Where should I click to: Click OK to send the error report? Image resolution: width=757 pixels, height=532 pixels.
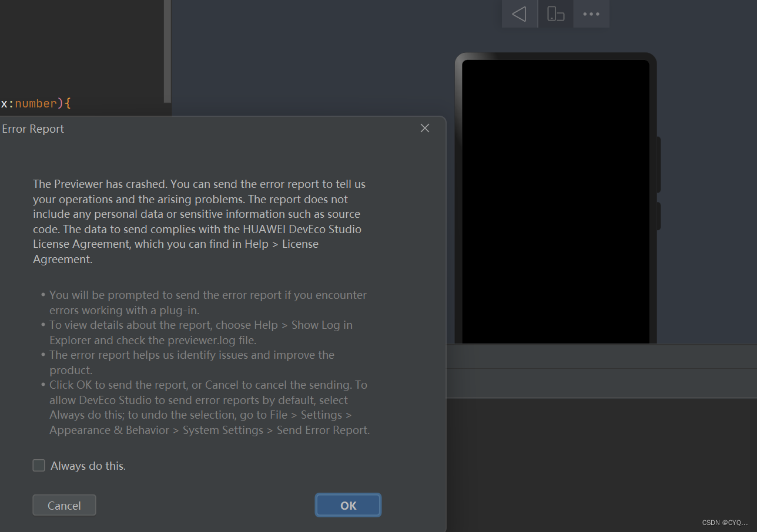[349, 506]
